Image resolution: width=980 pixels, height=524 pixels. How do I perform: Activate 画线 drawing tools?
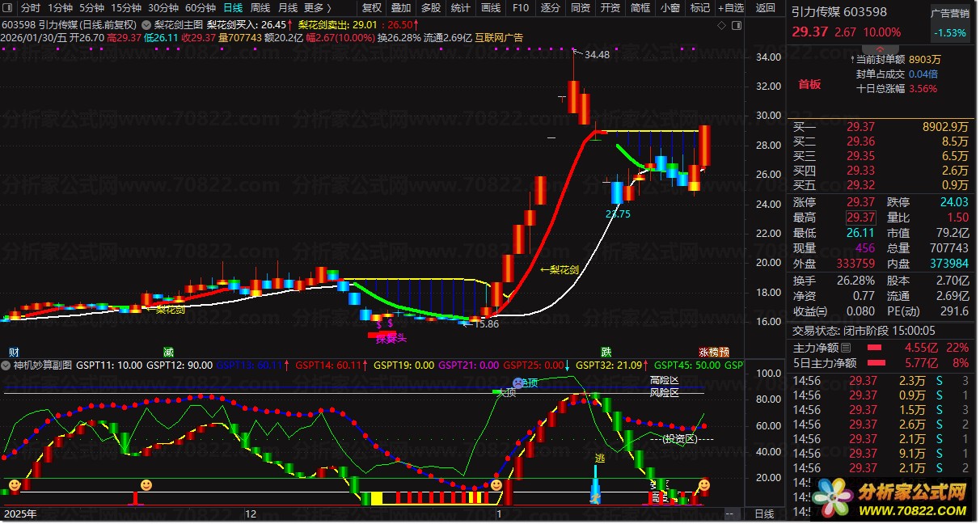tap(491, 7)
